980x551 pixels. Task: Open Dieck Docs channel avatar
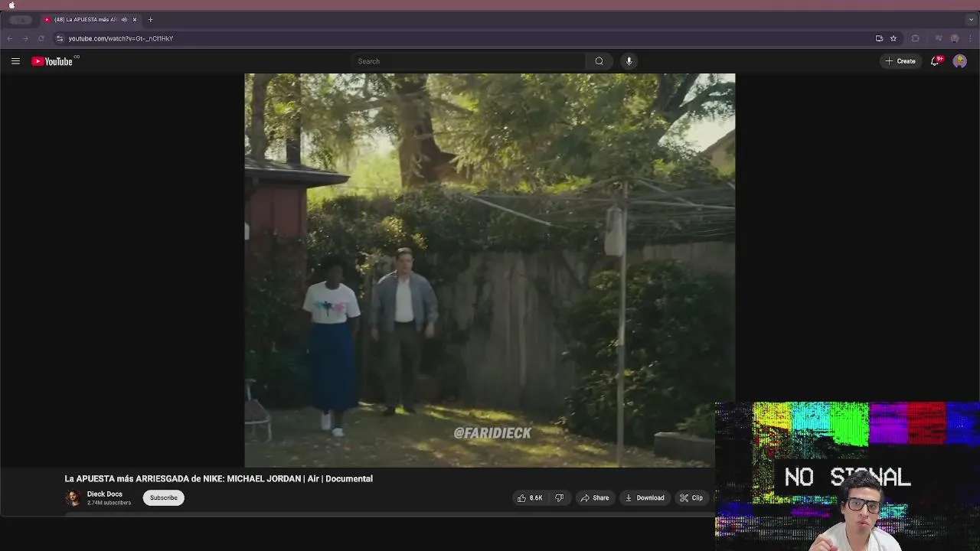click(x=73, y=498)
